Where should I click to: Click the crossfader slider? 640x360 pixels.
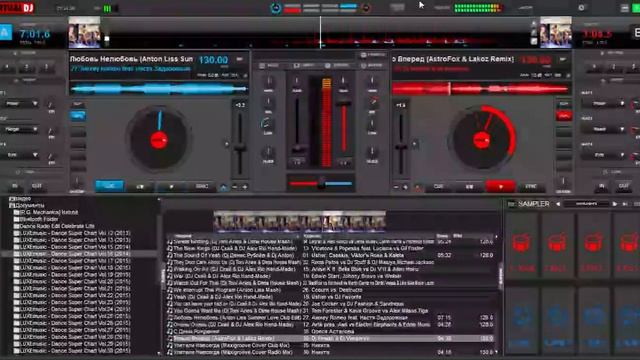pos(321,184)
